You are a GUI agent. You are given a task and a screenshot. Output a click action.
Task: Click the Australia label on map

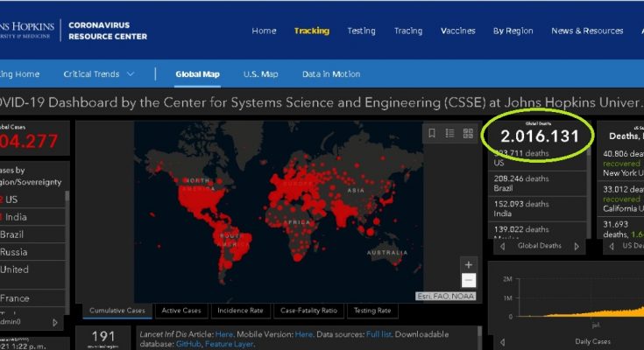click(387, 252)
